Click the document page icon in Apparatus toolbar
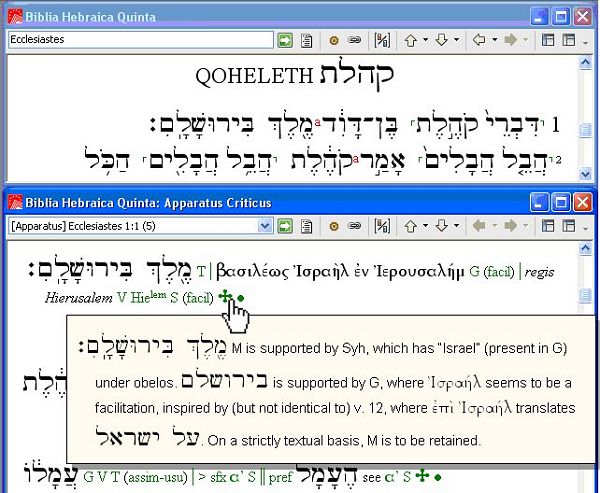This screenshot has height=493, width=600. pos(306,226)
